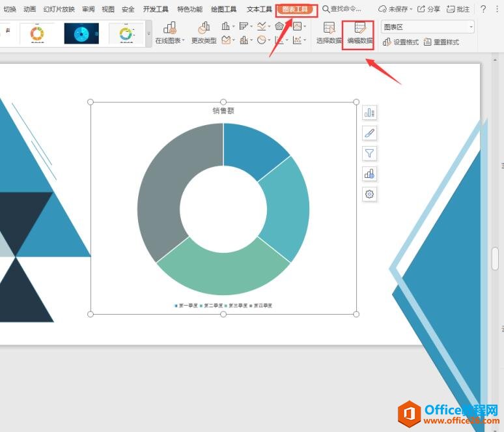The height and width of the screenshot is (432, 504).
Task: Select the dark blue doughnut chart style thumbnail
Action: point(81,33)
